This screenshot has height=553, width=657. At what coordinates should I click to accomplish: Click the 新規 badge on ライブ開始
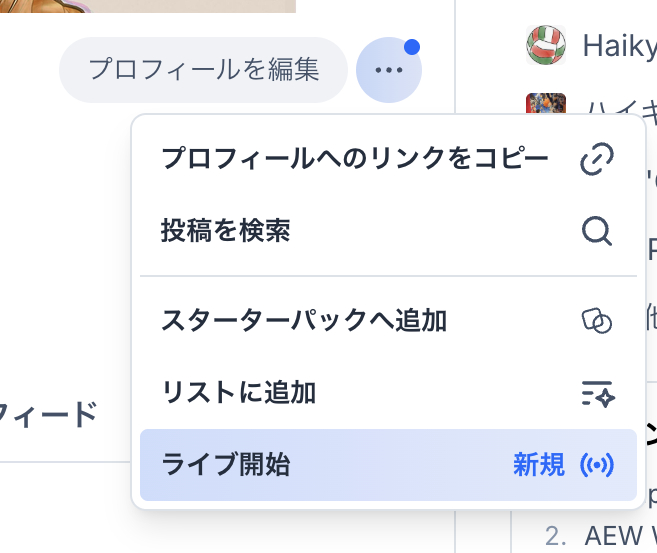point(539,465)
